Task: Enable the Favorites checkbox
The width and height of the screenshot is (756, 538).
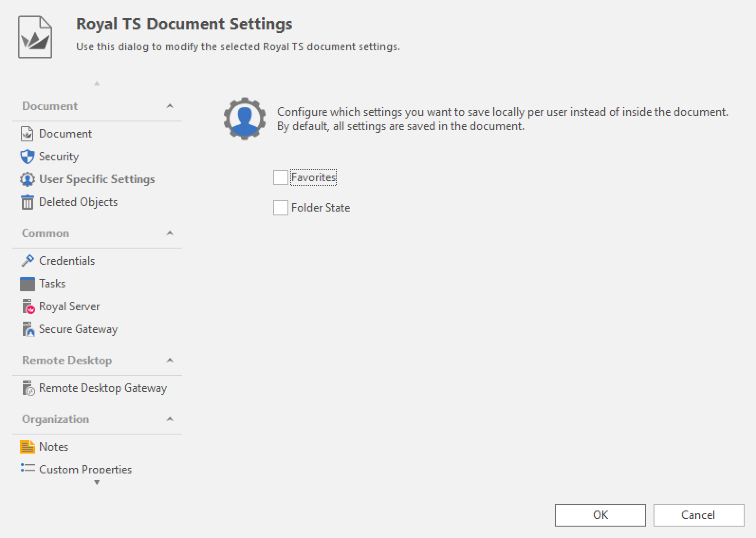Action: point(281,177)
